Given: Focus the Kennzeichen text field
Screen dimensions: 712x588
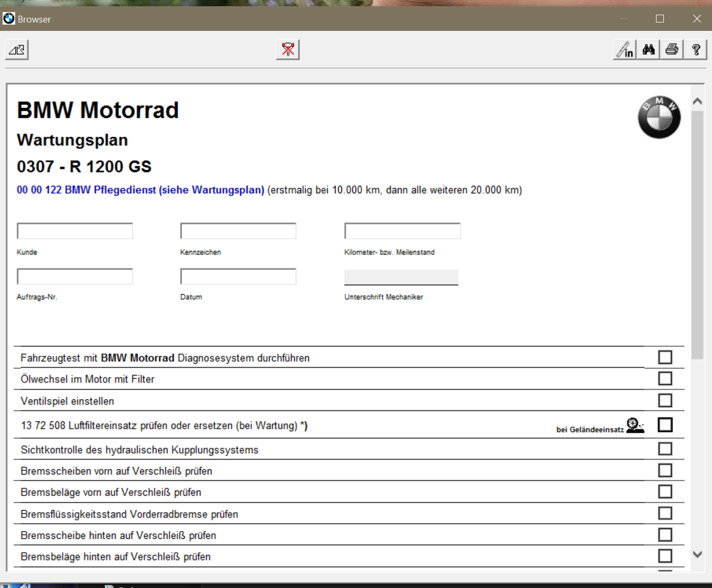Looking at the screenshot, I should [238, 231].
